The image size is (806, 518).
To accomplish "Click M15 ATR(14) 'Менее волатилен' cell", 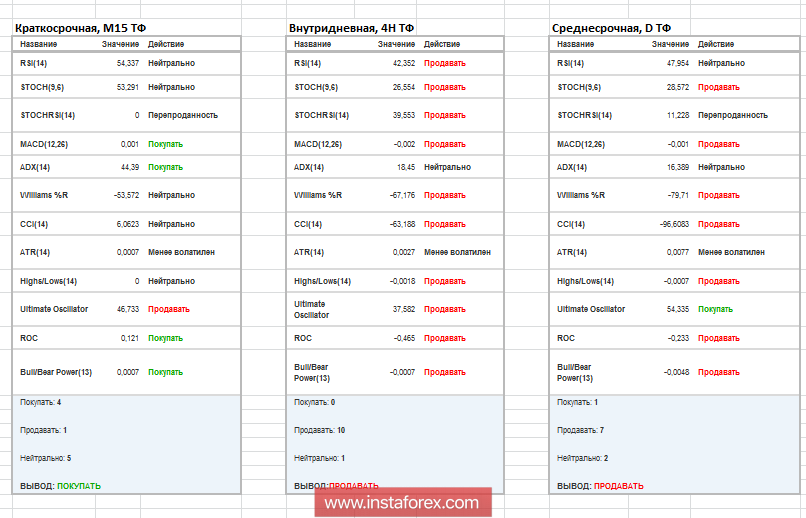I will [181, 252].
